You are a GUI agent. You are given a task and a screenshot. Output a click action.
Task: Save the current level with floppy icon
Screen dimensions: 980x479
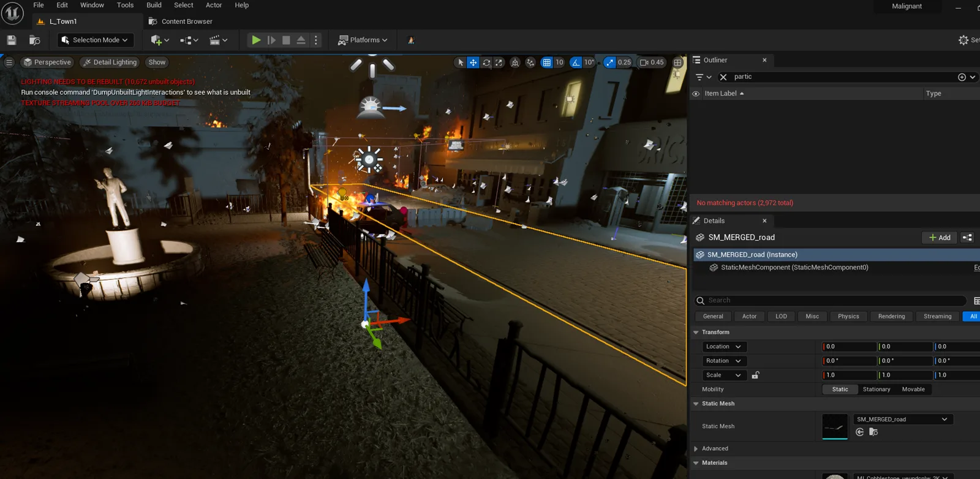[11, 40]
